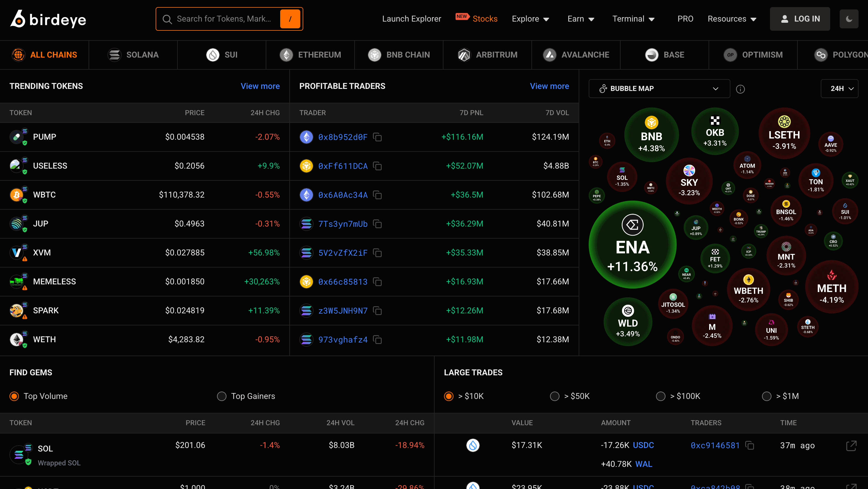Copy trader address 0x66c85813
This screenshot has height=489, width=868.
click(377, 281)
